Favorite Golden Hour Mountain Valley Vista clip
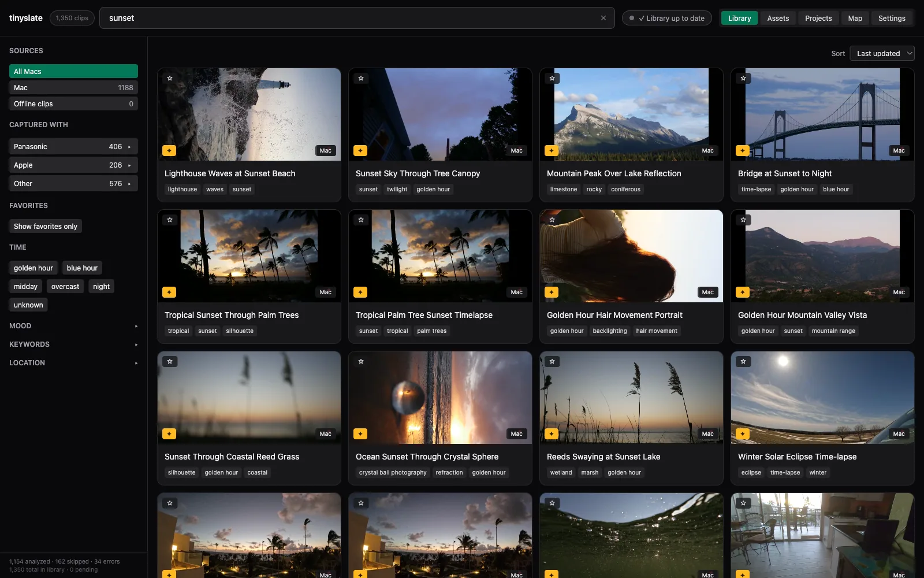The height and width of the screenshot is (578, 924). (x=743, y=220)
